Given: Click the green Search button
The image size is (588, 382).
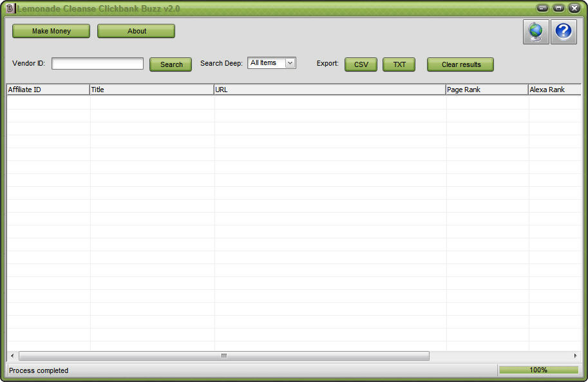Looking at the screenshot, I should click(x=171, y=64).
